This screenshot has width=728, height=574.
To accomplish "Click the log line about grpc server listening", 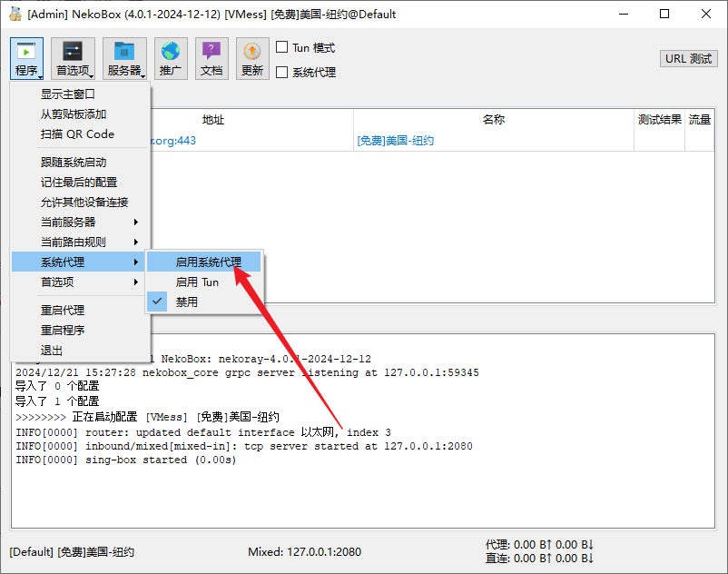I will pos(247,372).
